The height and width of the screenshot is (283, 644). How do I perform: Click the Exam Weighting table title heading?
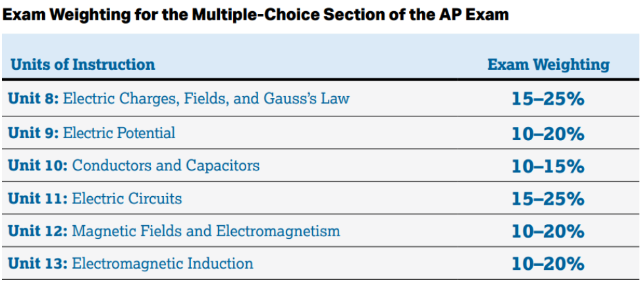[x=255, y=14]
